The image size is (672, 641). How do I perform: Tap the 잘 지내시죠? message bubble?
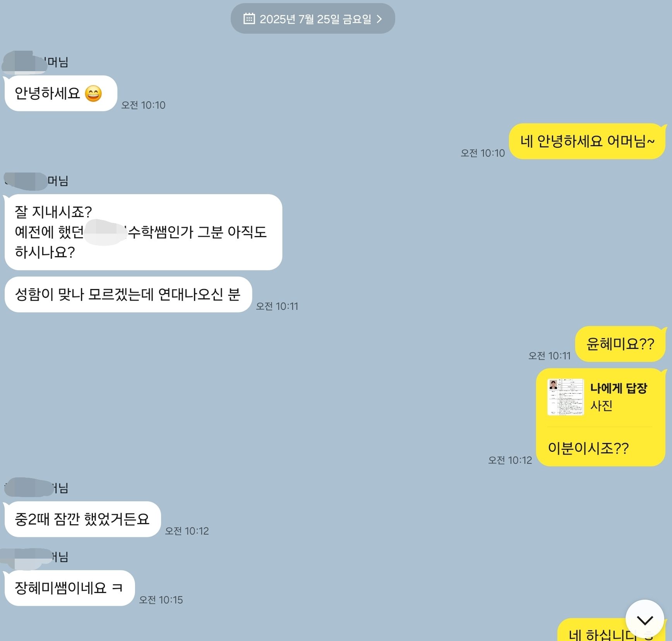coord(143,232)
